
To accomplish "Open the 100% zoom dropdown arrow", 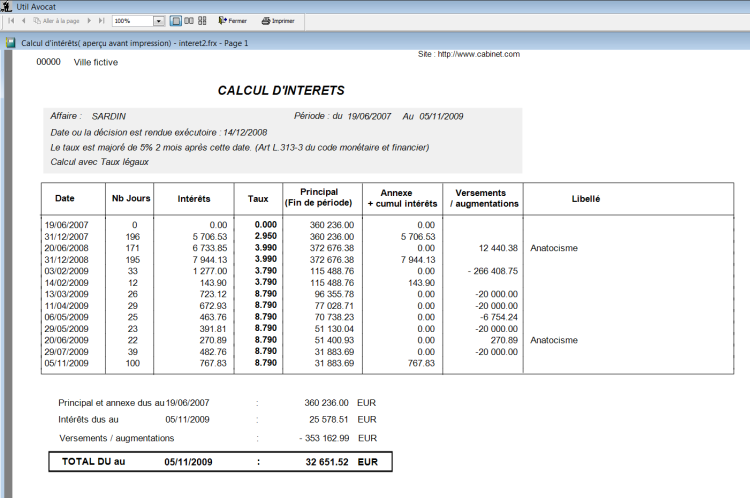I will click(159, 21).
